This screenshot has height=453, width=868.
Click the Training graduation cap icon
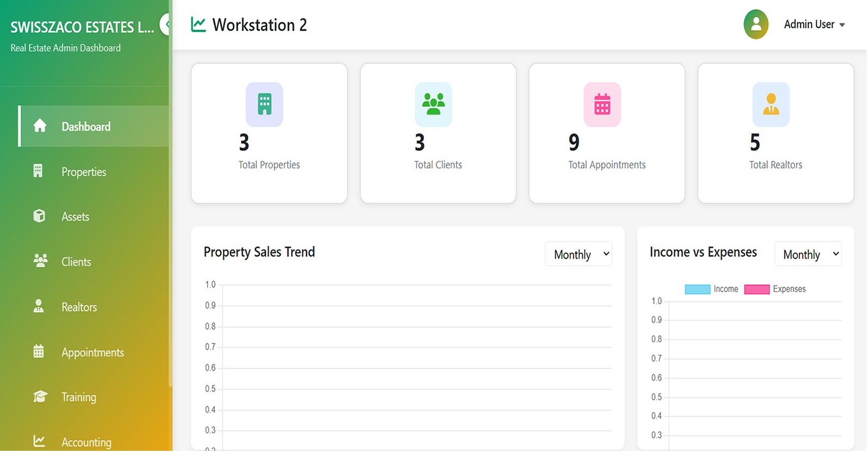coord(40,397)
